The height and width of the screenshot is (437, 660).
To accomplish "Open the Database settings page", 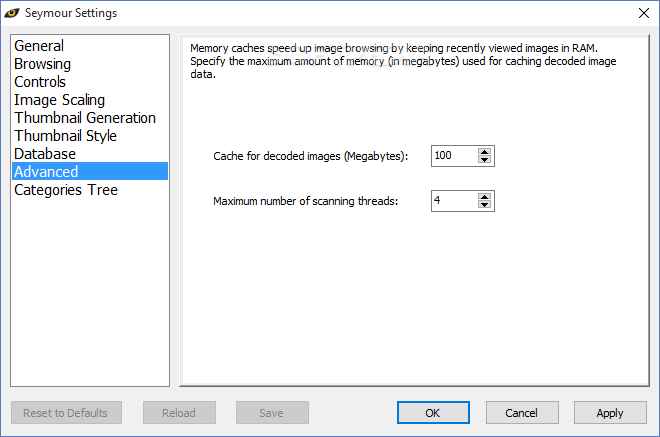I will pyautogui.click(x=90, y=154).
